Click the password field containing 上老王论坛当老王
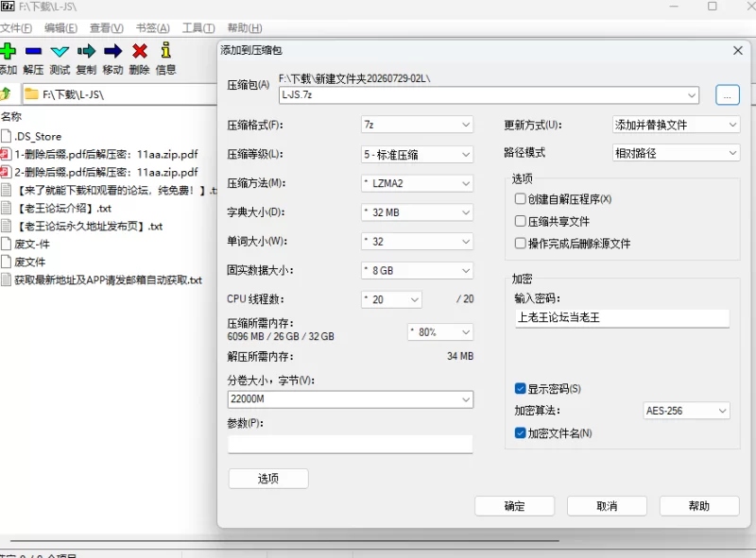The width and height of the screenshot is (756, 558). [x=622, y=317]
